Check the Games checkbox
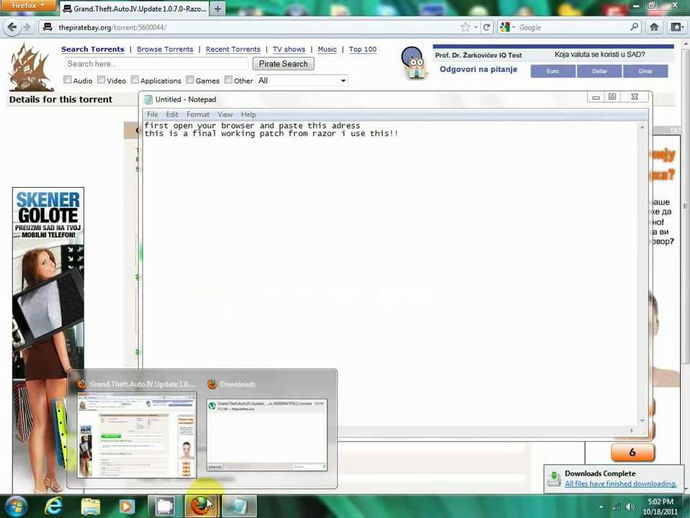This screenshot has height=518, width=690. point(190,80)
